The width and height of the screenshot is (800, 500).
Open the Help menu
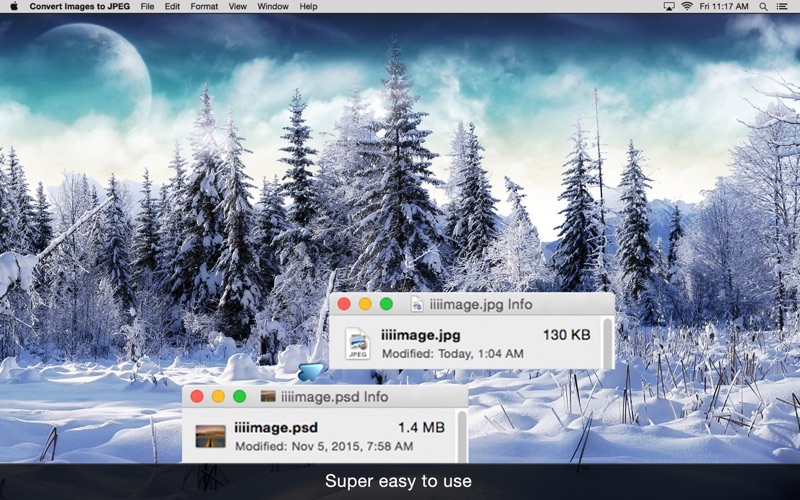point(308,7)
